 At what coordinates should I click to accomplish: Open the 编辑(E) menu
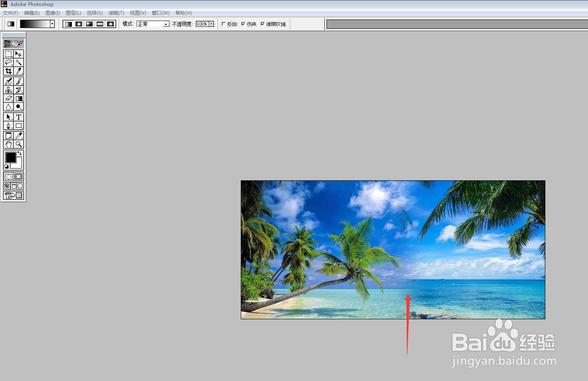(x=32, y=13)
